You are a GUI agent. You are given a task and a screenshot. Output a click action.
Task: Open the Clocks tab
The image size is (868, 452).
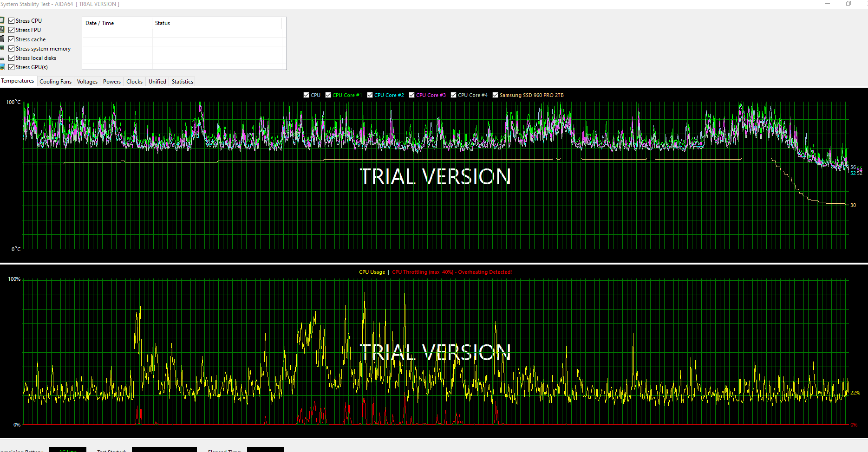pos(135,82)
